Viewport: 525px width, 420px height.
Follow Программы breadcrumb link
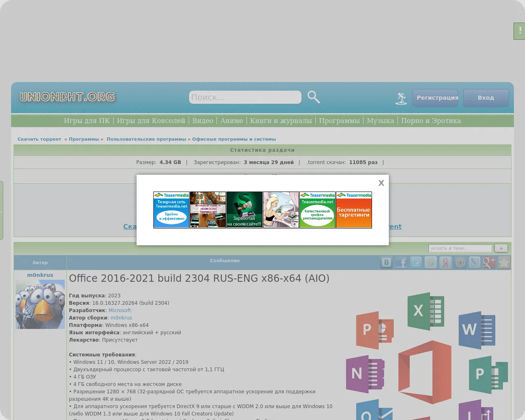coord(84,139)
